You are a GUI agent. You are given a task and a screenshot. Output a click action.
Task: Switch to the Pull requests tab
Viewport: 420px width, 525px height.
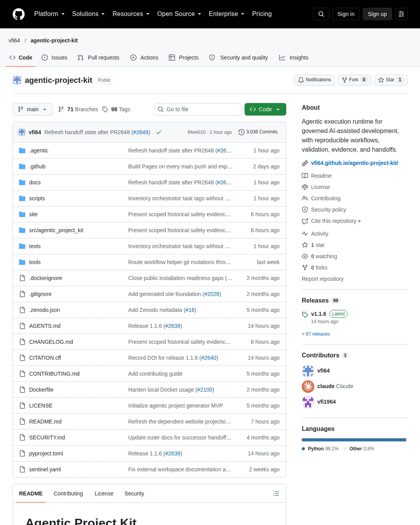98,58
